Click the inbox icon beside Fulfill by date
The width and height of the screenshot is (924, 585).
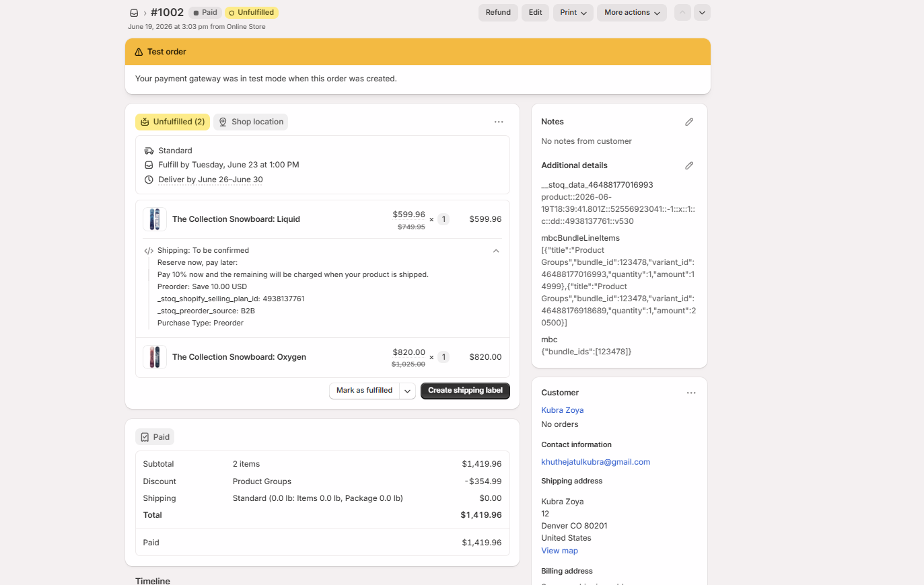149,165
